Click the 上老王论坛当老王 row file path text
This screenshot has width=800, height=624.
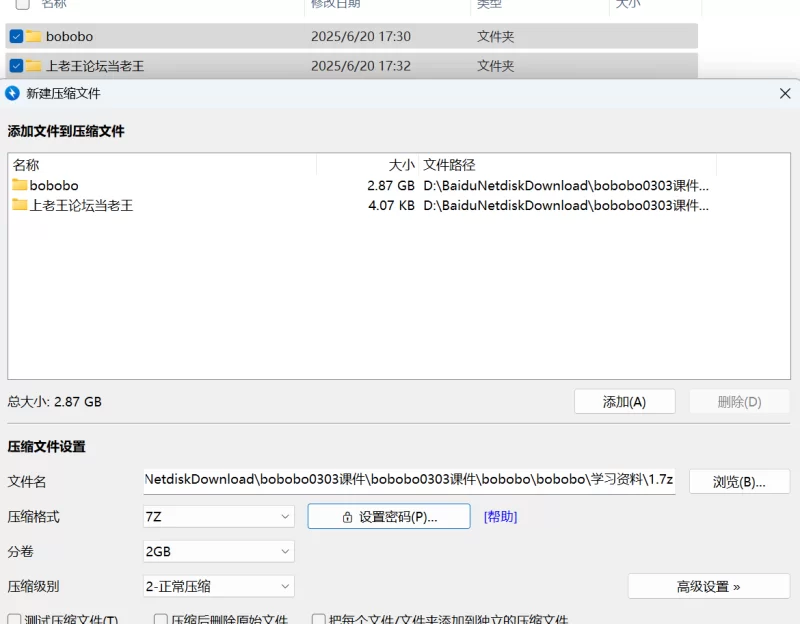[x=566, y=205]
